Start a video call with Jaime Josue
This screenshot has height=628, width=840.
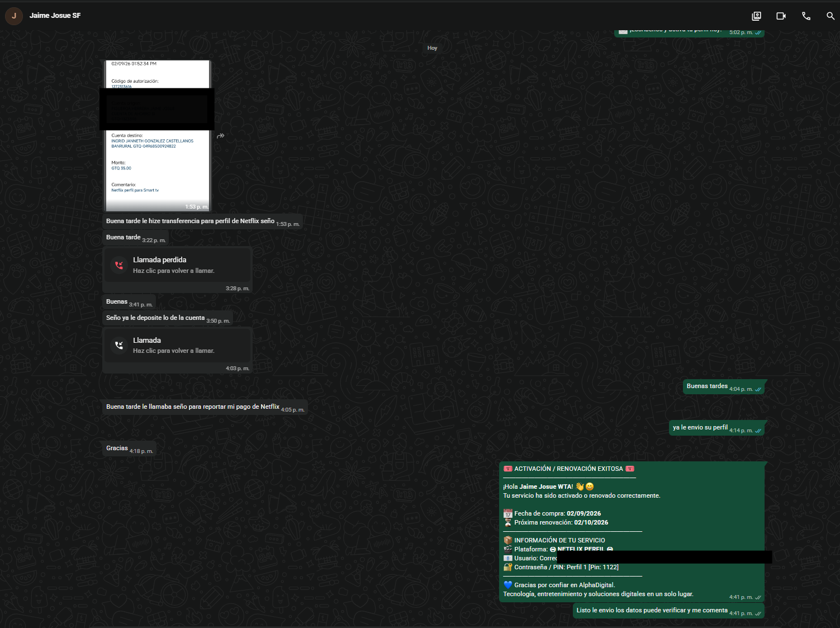[x=781, y=16]
